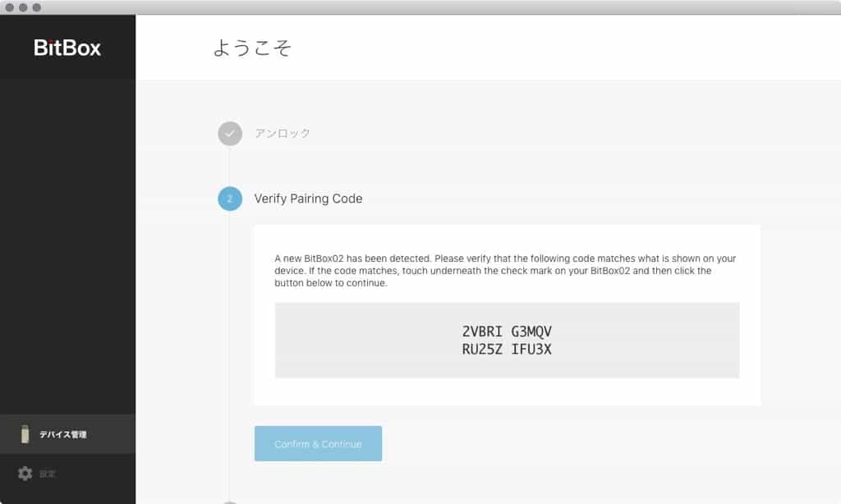Minimize the window using yellow button
The image size is (841, 504).
tap(23, 7)
